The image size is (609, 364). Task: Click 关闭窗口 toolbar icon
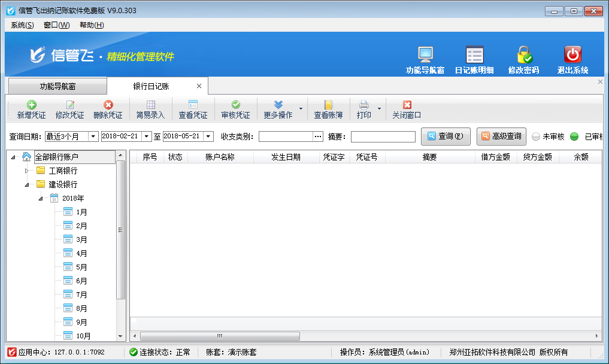[x=407, y=105]
